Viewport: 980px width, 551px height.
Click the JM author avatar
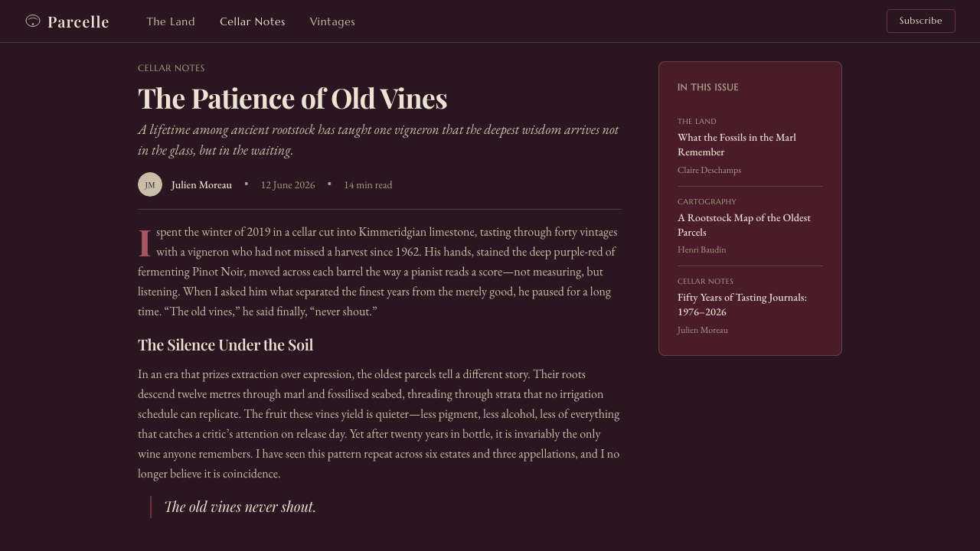pyautogui.click(x=150, y=184)
